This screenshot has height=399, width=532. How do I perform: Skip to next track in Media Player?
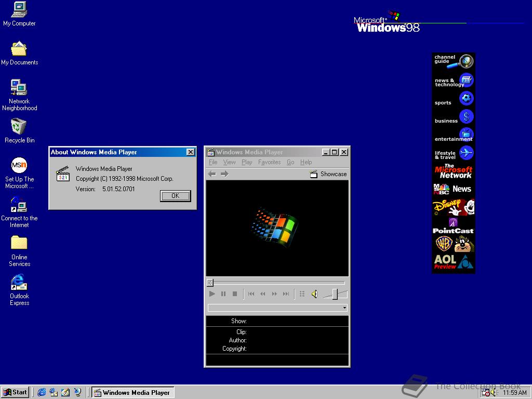pos(286,294)
